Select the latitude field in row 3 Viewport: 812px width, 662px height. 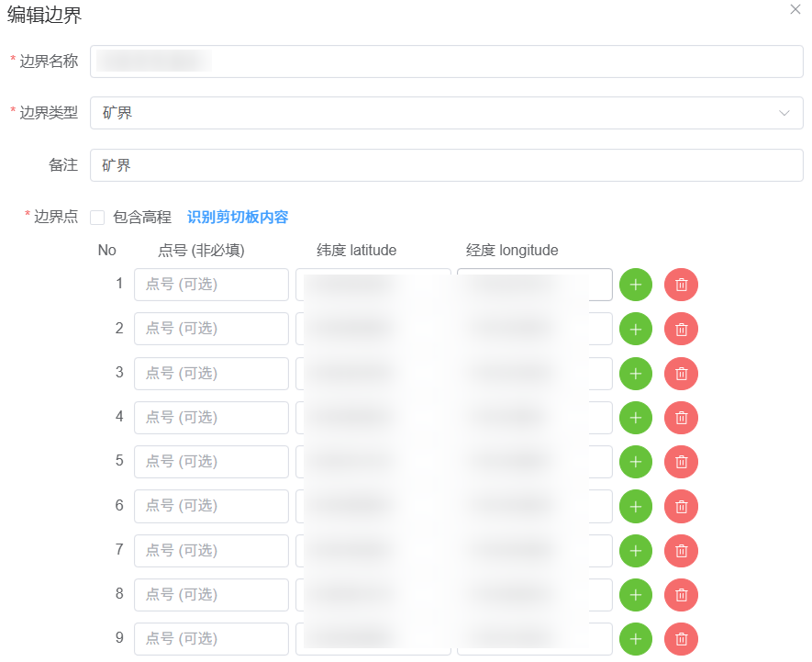[x=373, y=373]
